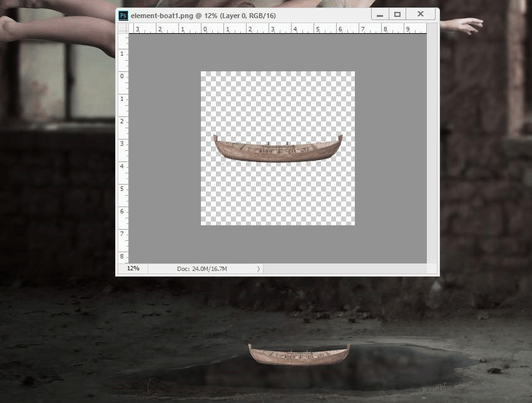This screenshot has width=532, height=403.
Task: Click the window resize grip corner
Action: click(432, 268)
